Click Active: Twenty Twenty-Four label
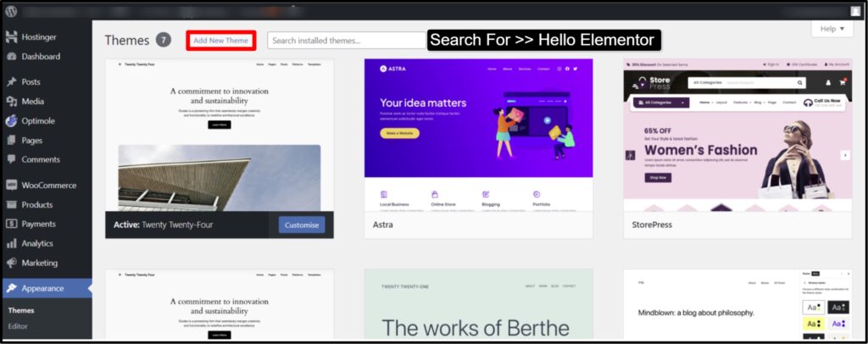The image size is (868, 344). click(164, 225)
